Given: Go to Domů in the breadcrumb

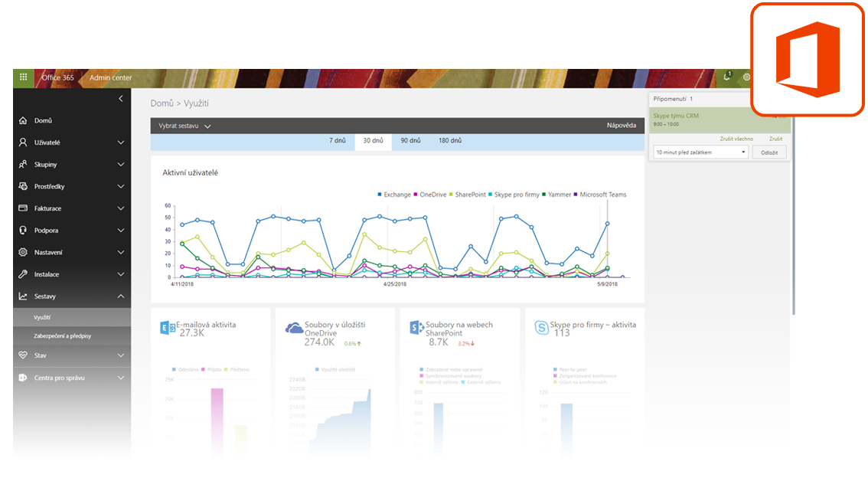Looking at the screenshot, I should [162, 103].
